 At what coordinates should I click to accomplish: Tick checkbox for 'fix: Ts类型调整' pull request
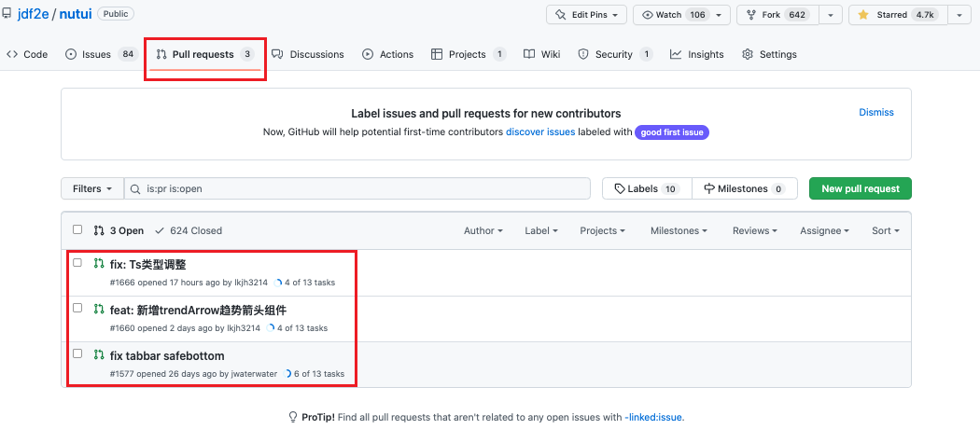[77, 263]
